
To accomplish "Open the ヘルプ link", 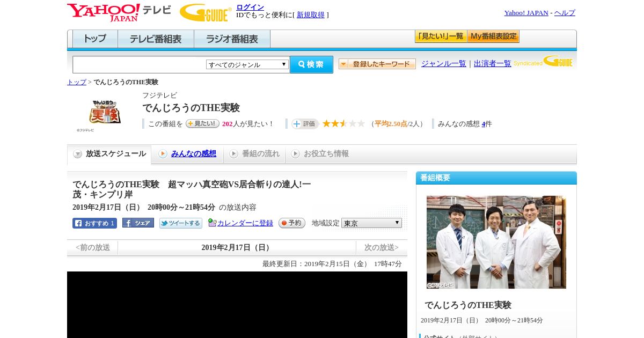I will [x=565, y=13].
